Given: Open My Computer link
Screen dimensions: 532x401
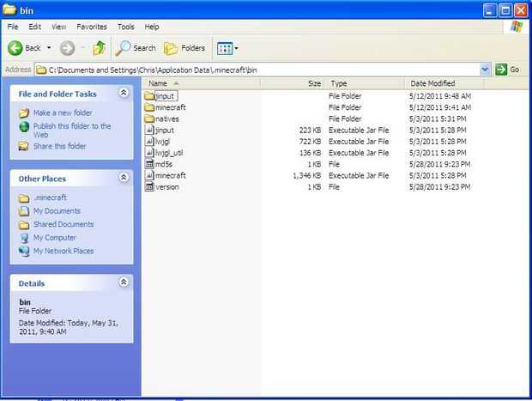Looking at the screenshot, I should pyautogui.click(x=54, y=238).
